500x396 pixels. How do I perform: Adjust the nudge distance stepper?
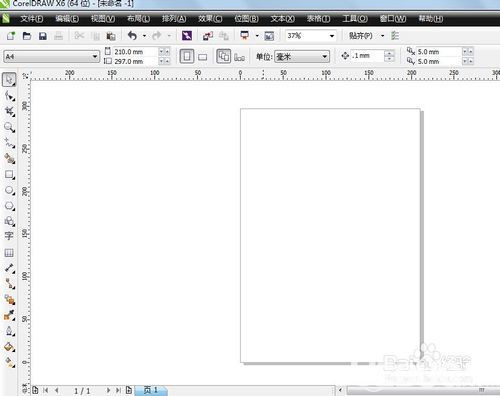coord(389,56)
